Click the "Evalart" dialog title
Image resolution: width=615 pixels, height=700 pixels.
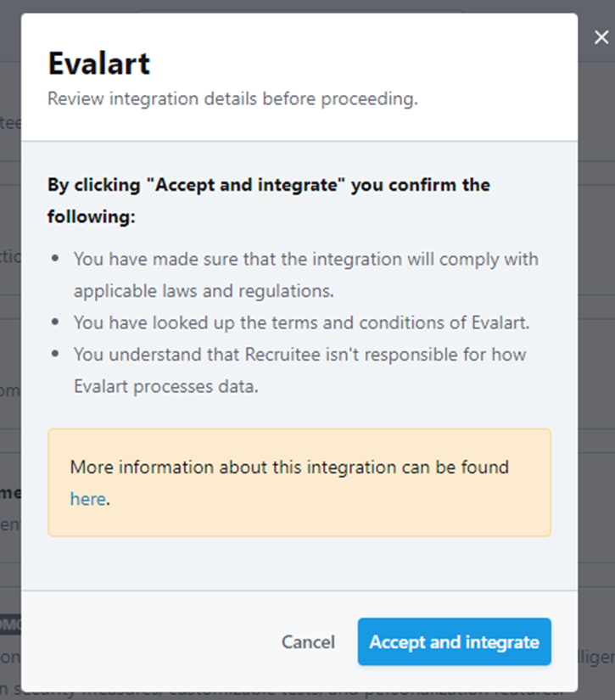(98, 64)
